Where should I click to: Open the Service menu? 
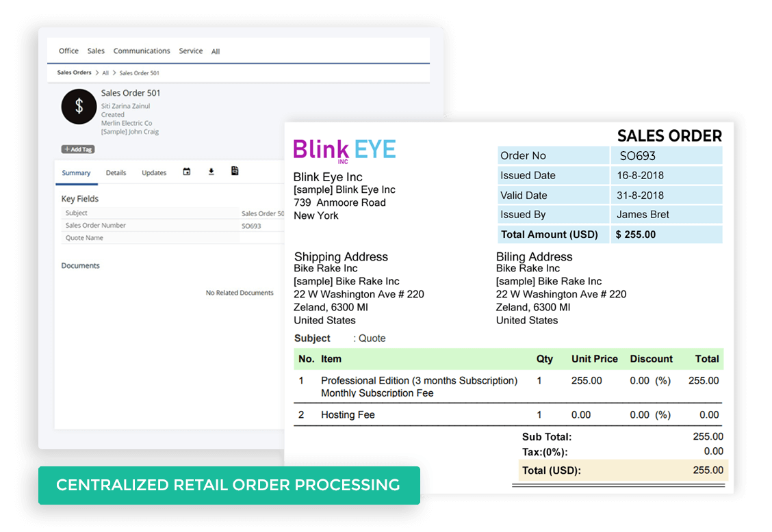pos(190,51)
